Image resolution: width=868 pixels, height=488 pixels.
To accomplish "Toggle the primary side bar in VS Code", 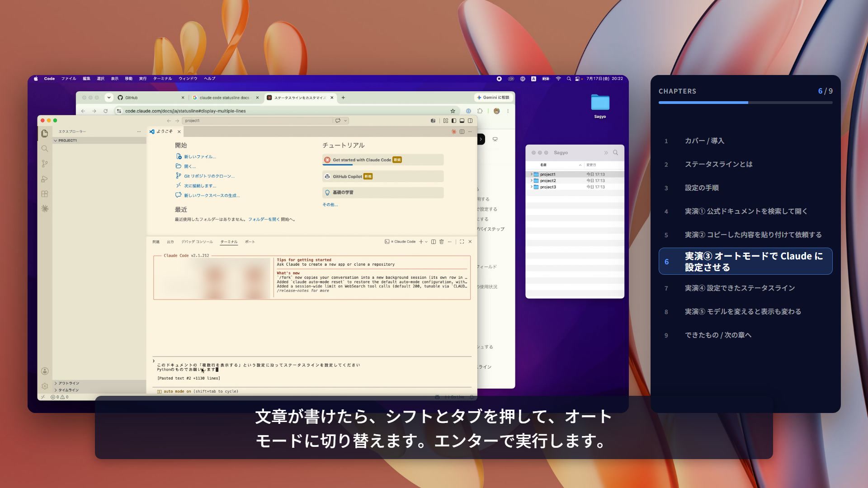I will (454, 121).
